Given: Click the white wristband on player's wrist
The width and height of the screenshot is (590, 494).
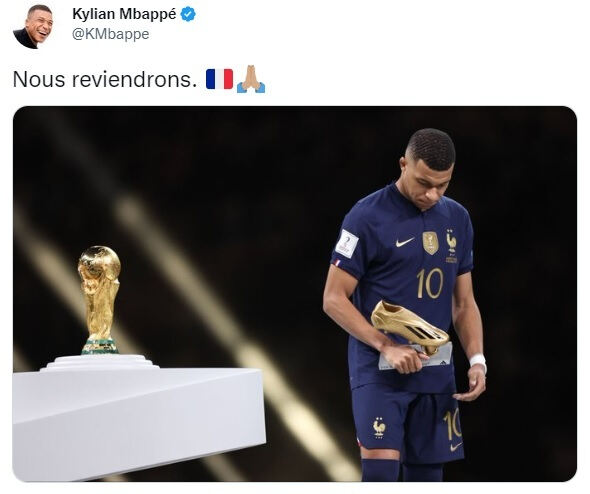Looking at the screenshot, I should [x=478, y=362].
